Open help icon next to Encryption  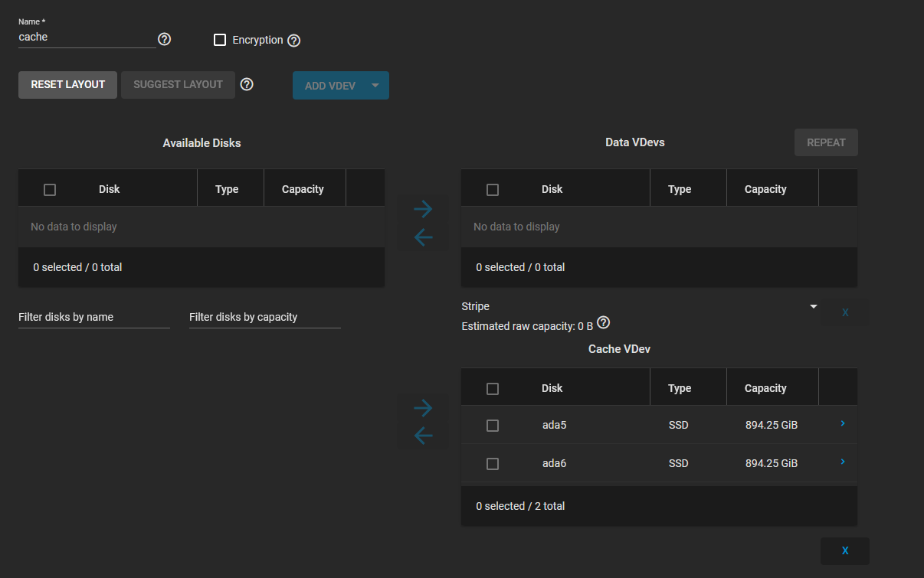(293, 41)
